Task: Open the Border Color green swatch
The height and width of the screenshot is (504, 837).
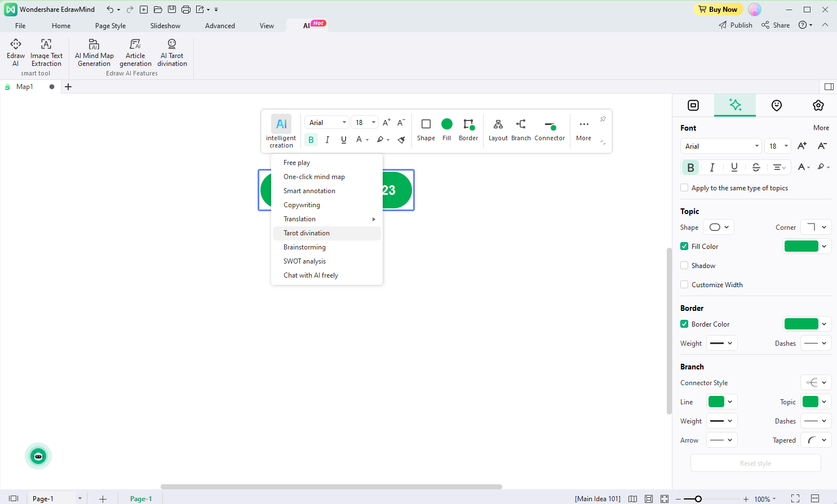Action: pos(801,324)
